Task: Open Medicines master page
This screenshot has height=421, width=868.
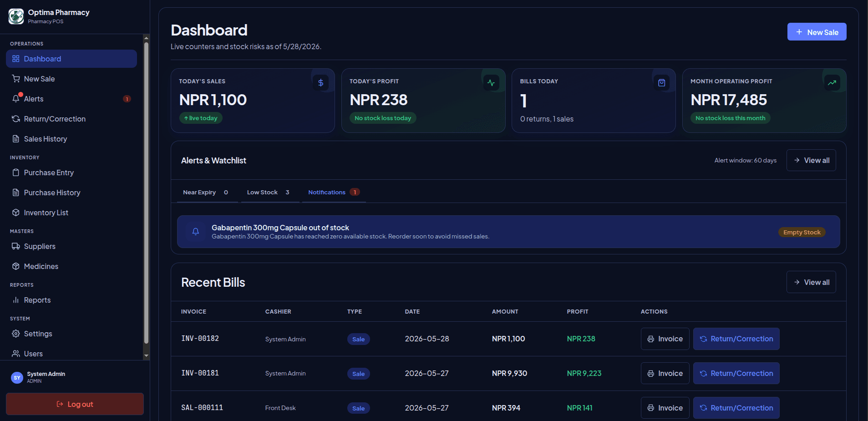Action: 71,266
